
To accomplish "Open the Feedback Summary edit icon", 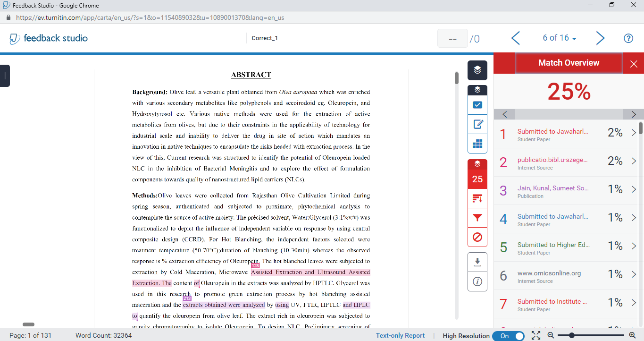I will 477,124.
